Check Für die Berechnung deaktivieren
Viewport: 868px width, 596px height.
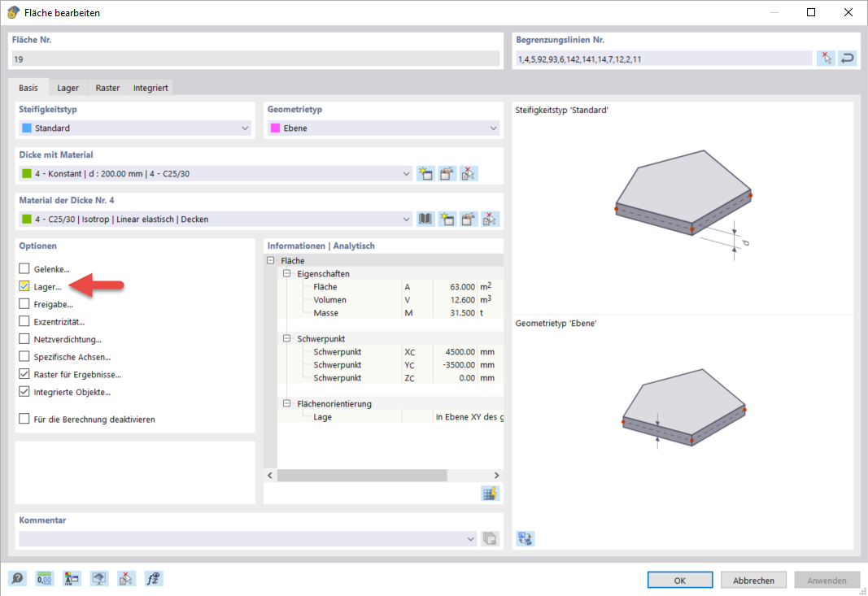24,419
